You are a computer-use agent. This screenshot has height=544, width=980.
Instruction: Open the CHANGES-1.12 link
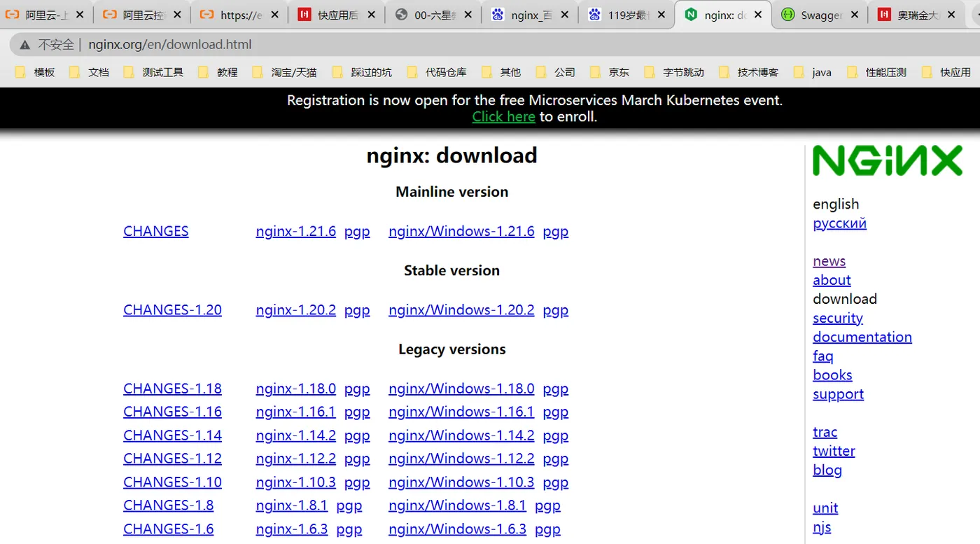point(172,459)
